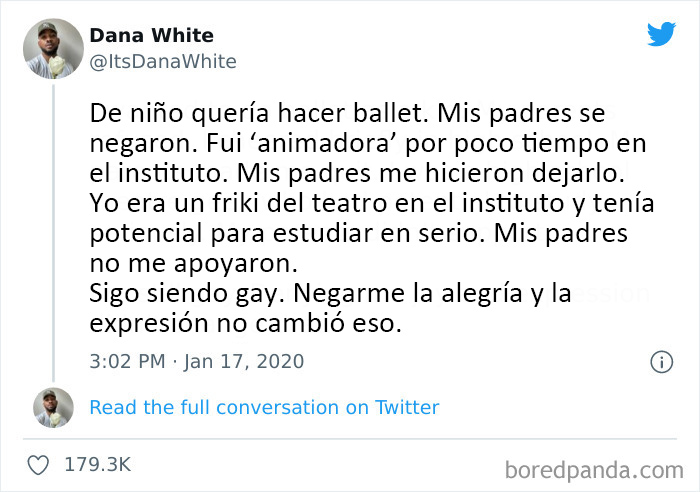Screen dimensions: 700x492
Task: Click the Twitter bird logo
Action: point(661,34)
